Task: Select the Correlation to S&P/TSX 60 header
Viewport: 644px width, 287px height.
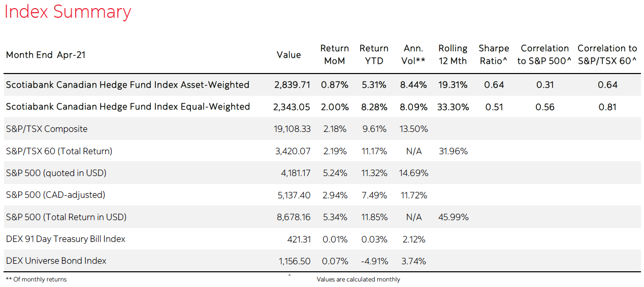Action: pos(607,54)
